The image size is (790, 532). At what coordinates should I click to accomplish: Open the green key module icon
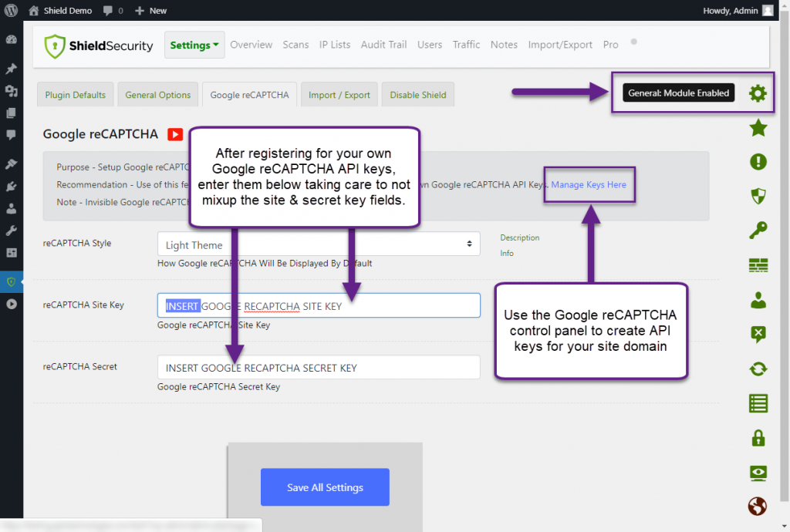click(x=758, y=230)
